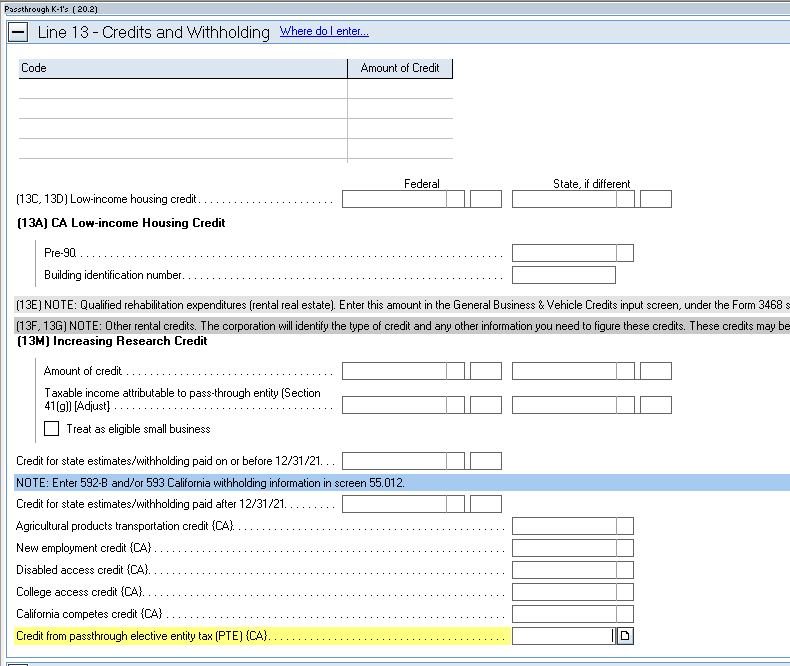790x666 pixels.
Task: Click the Amount of Credit column header
Action: pyautogui.click(x=400, y=68)
